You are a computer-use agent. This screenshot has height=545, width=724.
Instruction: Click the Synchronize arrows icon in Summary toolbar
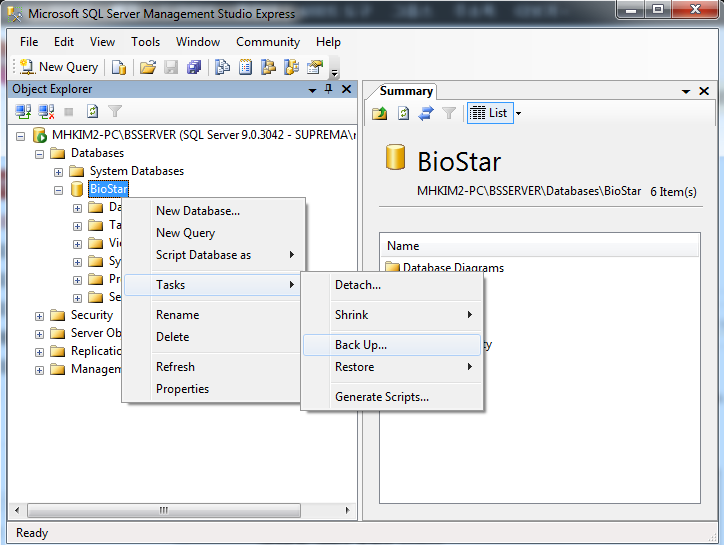(x=426, y=113)
